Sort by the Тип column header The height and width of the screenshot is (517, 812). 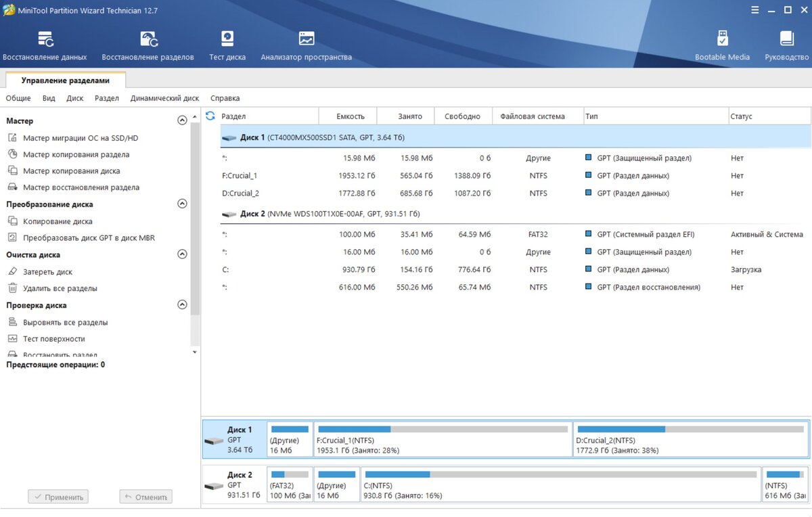click(656, 116)
